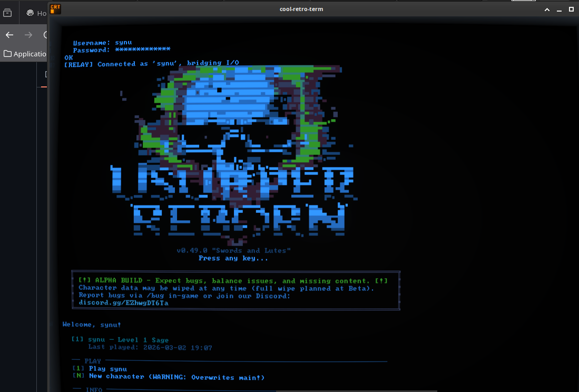Click the Applications bookmark folder icon
Image resolution: width=579 pixels, height=392 pixels.
coord(7,54)
